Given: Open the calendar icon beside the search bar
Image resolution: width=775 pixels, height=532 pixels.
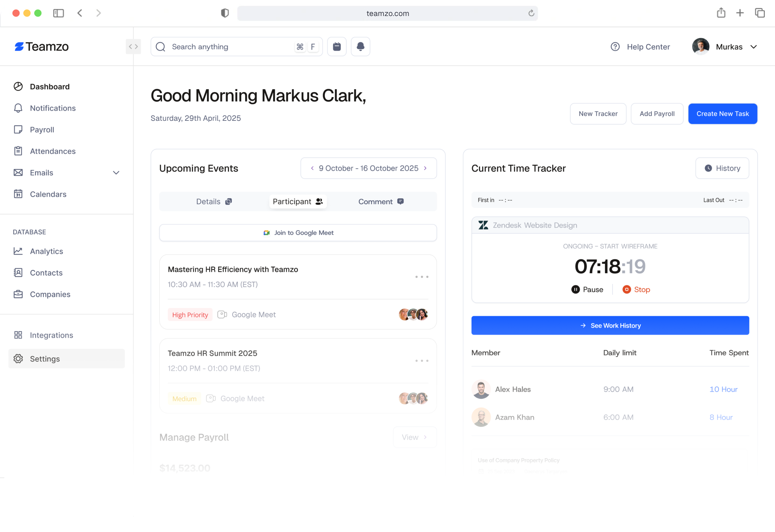Looking at the screenshot, I should coord(337,46).
